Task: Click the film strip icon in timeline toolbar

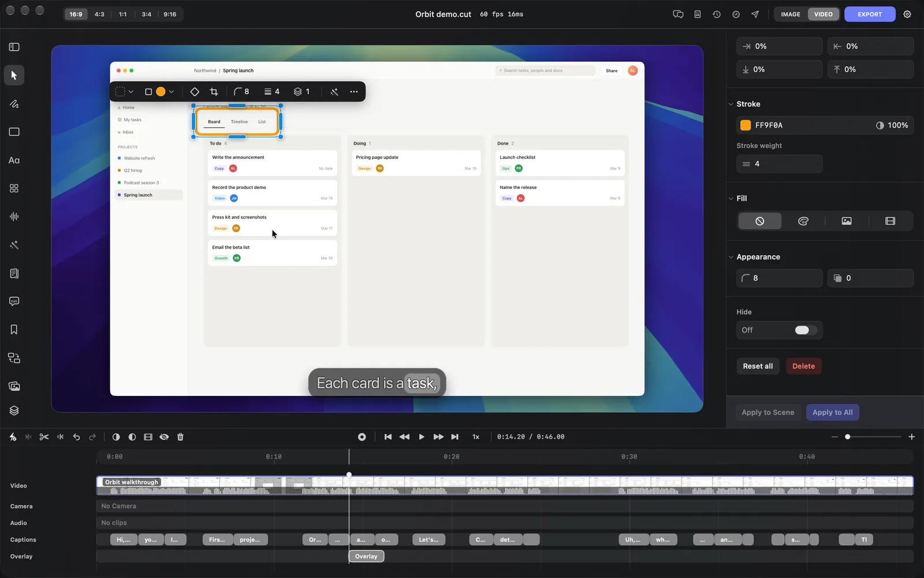Action: pyautogui.click(x=148, y=437)
